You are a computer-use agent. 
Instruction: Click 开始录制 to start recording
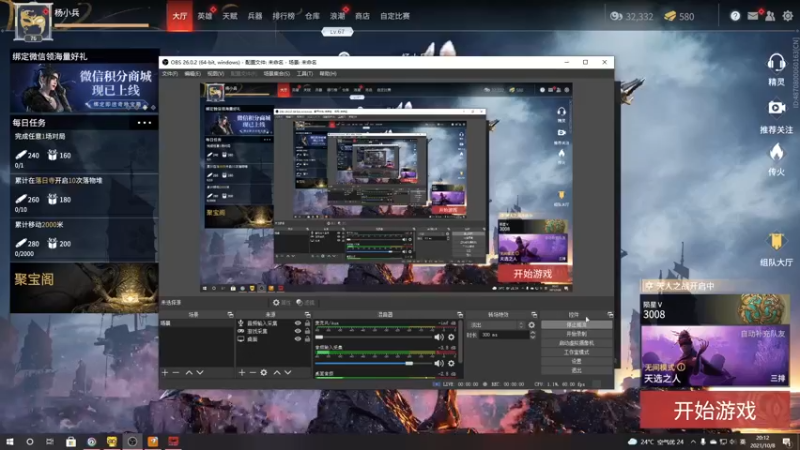(x=577, y=334)
